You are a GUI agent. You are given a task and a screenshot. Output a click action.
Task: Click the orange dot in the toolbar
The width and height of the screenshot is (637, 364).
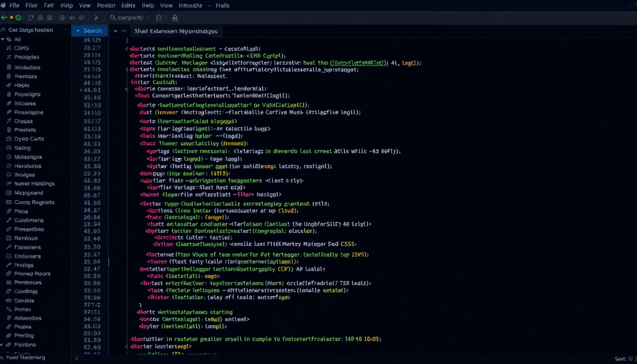coord(11,18)
